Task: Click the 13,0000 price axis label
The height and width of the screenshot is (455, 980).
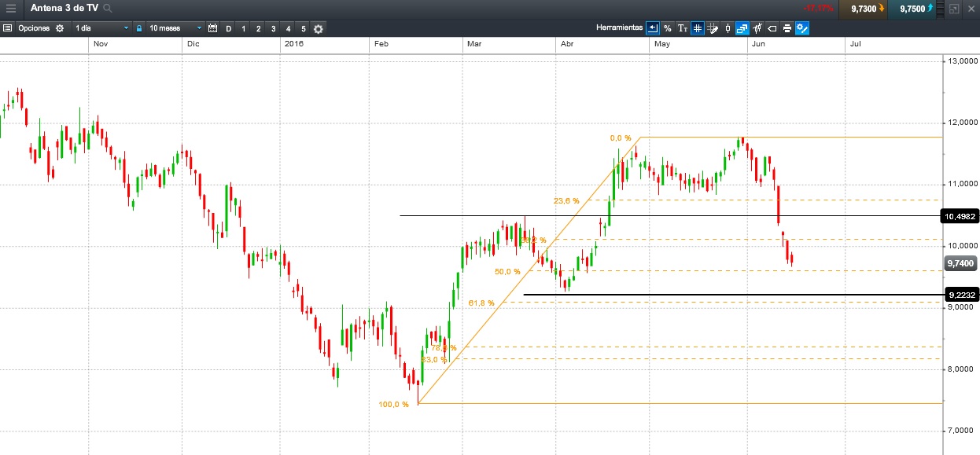Action: (963, 61)
